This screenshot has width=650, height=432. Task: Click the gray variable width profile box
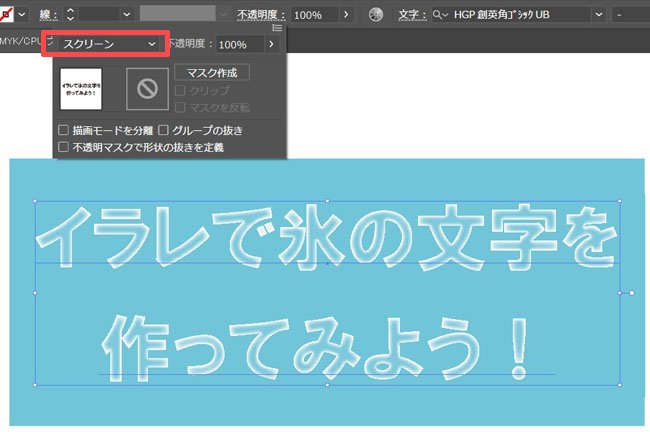point(178,14)
